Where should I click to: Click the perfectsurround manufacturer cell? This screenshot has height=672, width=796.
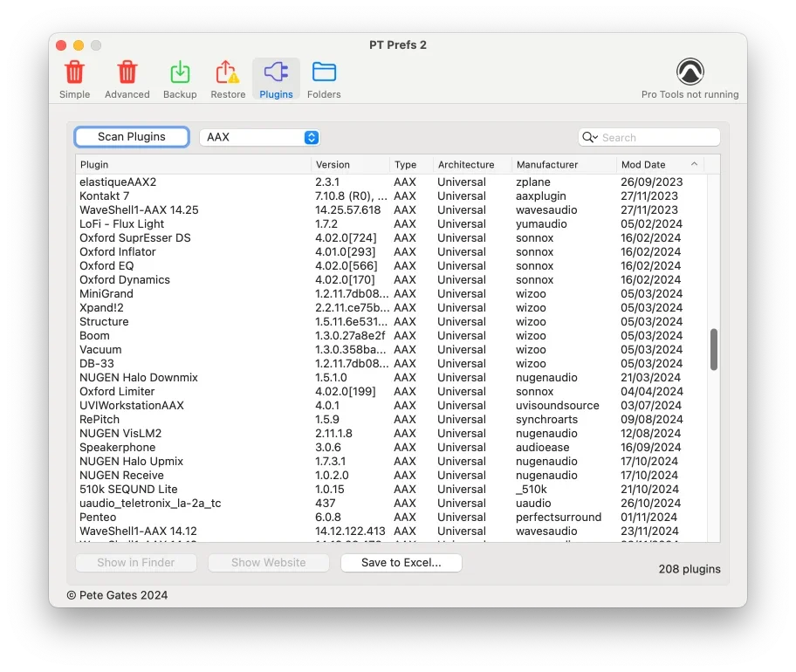[559, 517]
